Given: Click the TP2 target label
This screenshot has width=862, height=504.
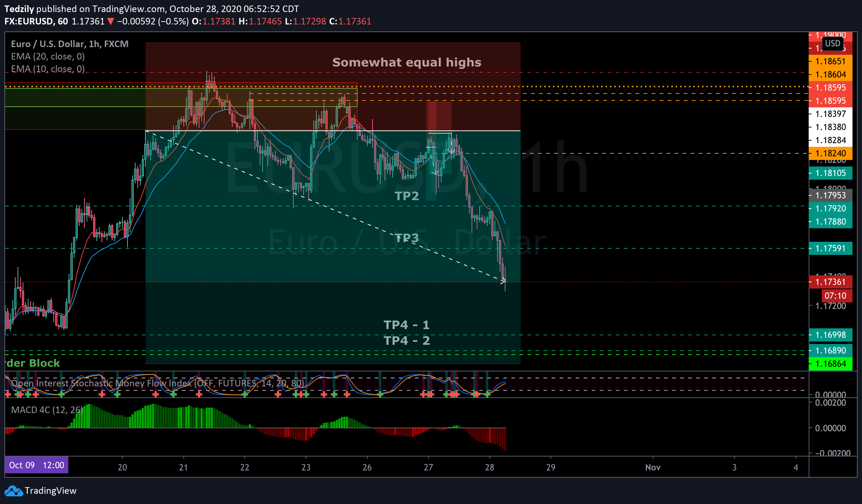Looking at the screenshot, I should tap(407, 196).
